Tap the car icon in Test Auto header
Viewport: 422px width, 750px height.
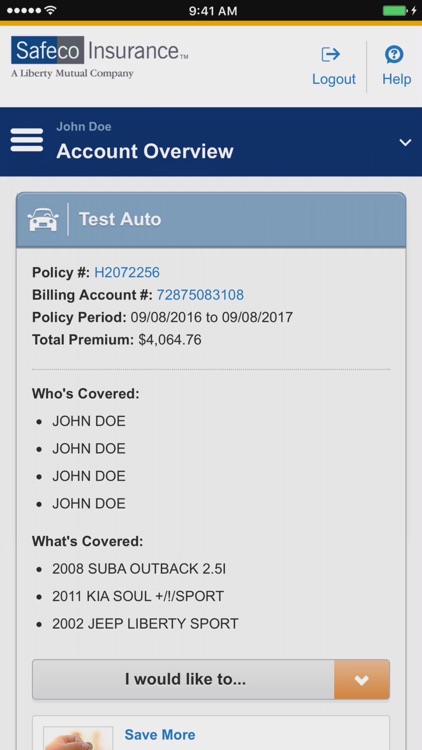44,220
